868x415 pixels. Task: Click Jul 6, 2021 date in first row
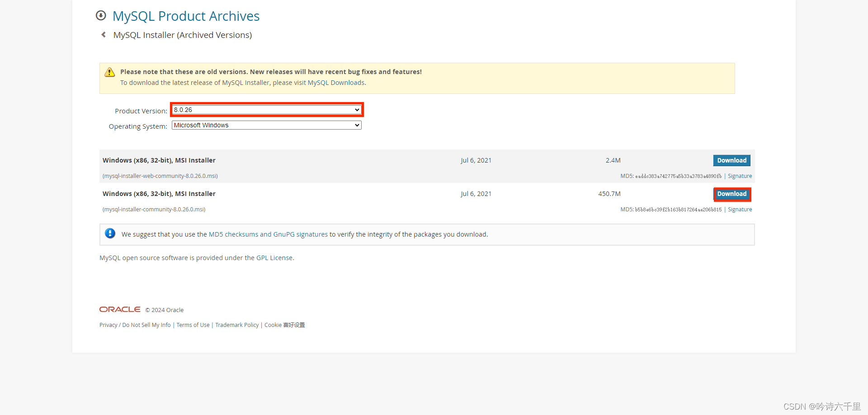(x=476, y=160)
